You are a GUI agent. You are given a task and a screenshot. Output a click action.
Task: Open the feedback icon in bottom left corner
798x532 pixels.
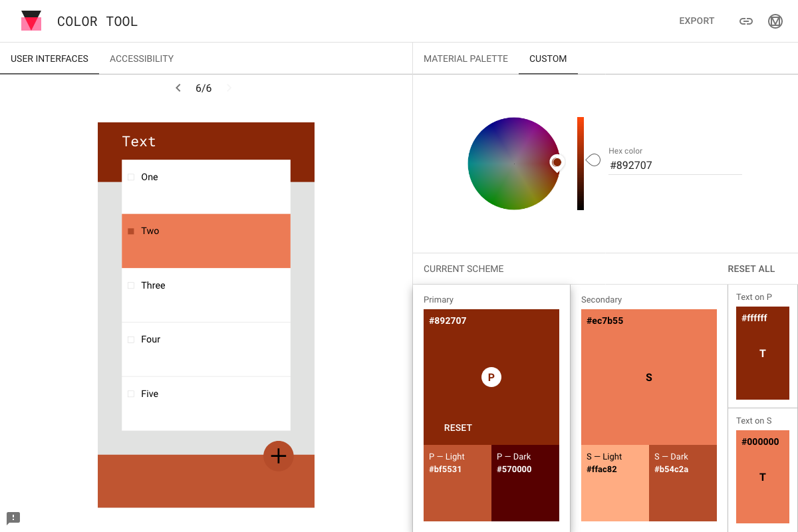pyautogui.click(x=13, y=517)
